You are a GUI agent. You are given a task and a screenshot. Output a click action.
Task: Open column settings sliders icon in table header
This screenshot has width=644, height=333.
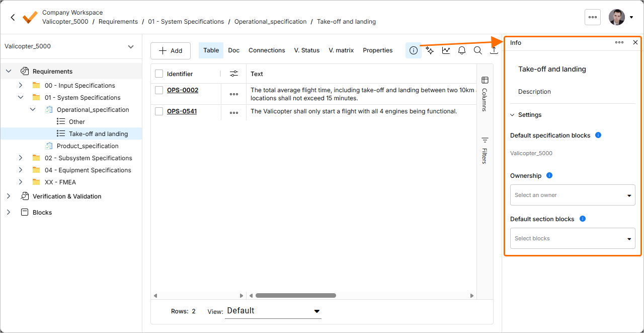(x=234, y=74)
